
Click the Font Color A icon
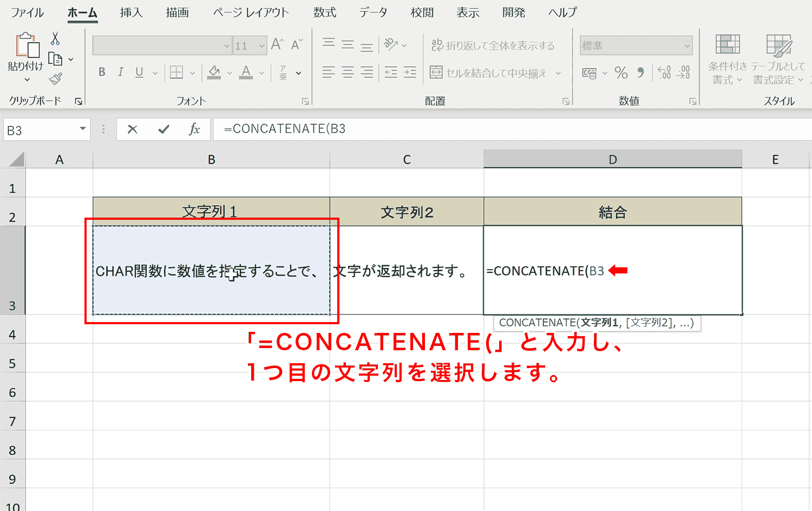click(x=246, y=72)
